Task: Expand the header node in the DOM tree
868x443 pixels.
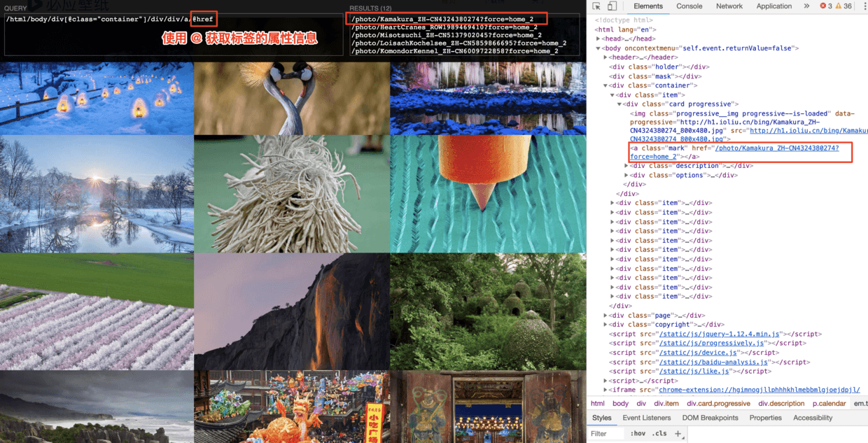Action: pyautogui.click(x=605, y=57)
